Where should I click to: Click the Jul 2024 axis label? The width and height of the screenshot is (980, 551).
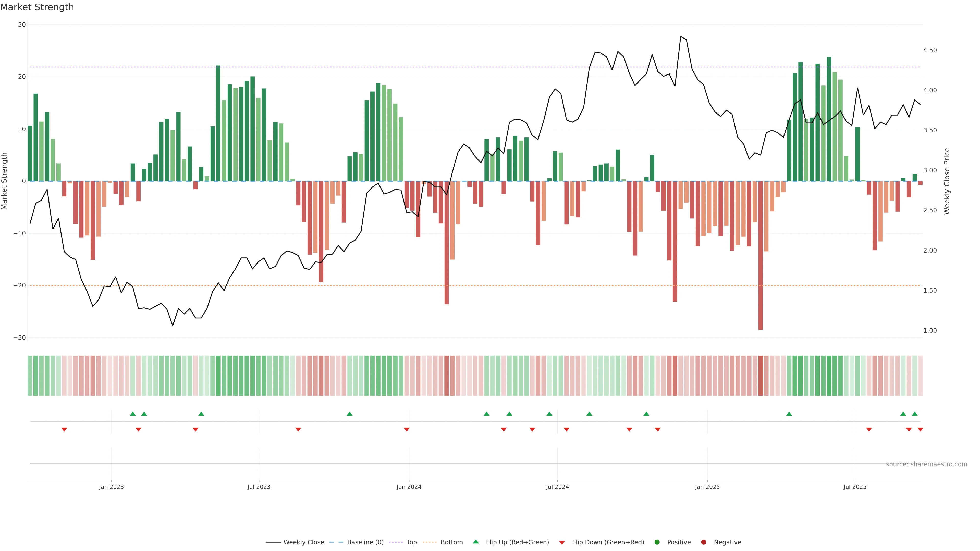pos(557,487)
